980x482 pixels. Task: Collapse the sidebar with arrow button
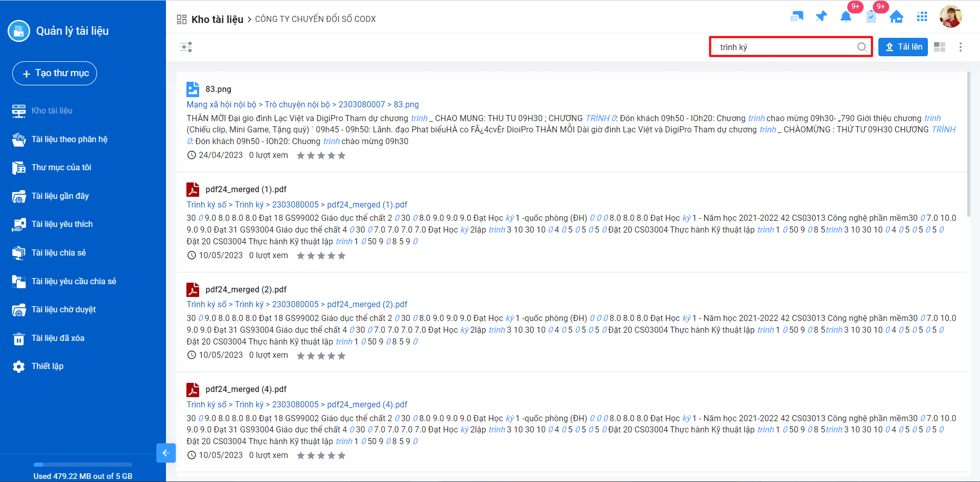click(166, 453)
